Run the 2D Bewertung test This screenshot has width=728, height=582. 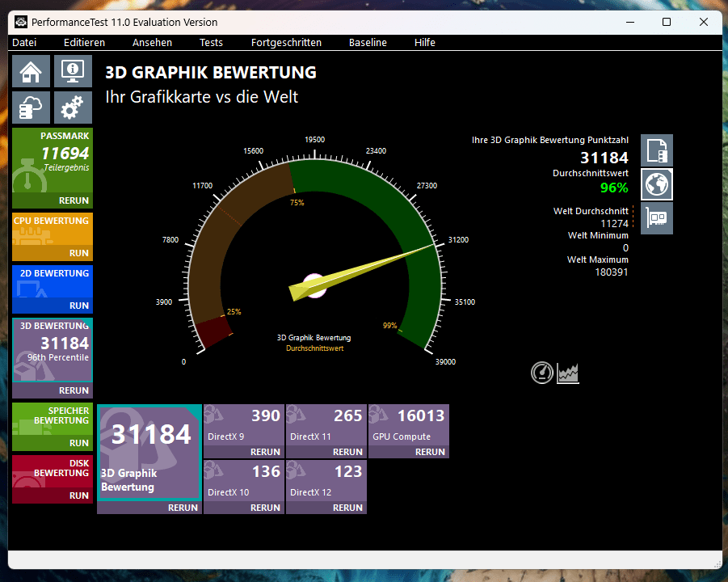[78, 306]
